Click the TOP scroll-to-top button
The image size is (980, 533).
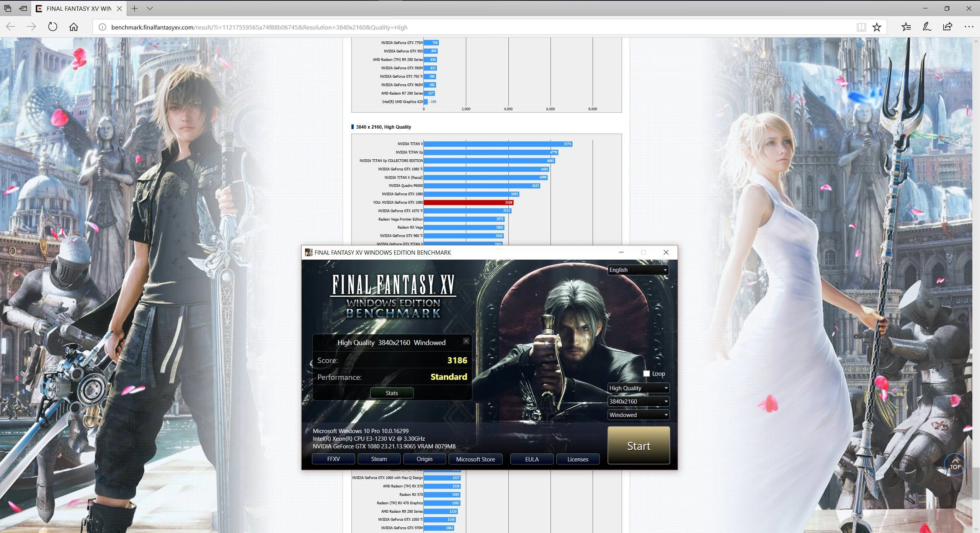click(955, 464)
